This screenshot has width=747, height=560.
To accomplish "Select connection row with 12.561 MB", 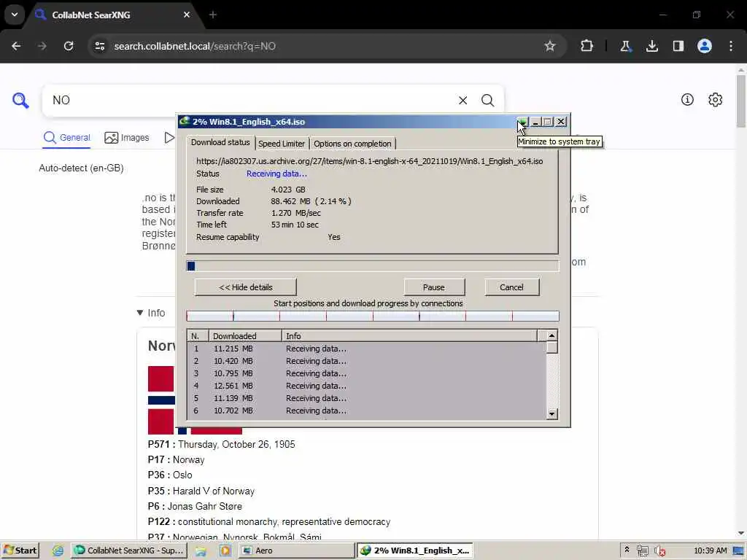I will (x=367, y=386).
